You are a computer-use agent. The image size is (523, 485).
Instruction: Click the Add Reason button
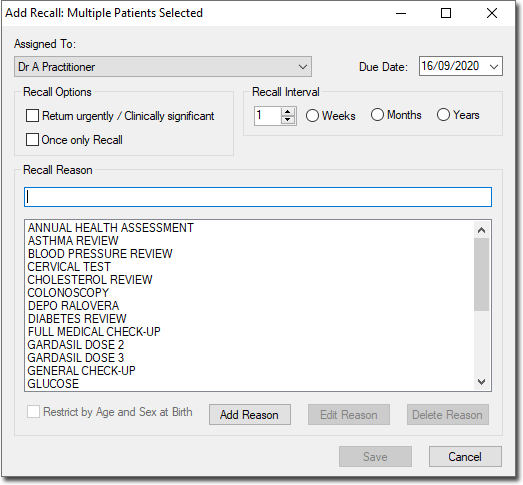250,415
